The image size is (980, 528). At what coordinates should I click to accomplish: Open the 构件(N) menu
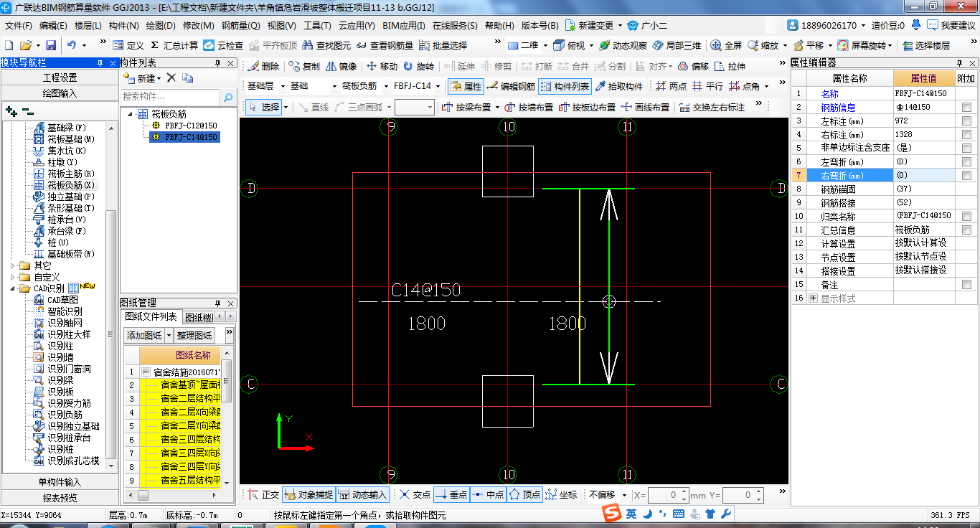123,25
